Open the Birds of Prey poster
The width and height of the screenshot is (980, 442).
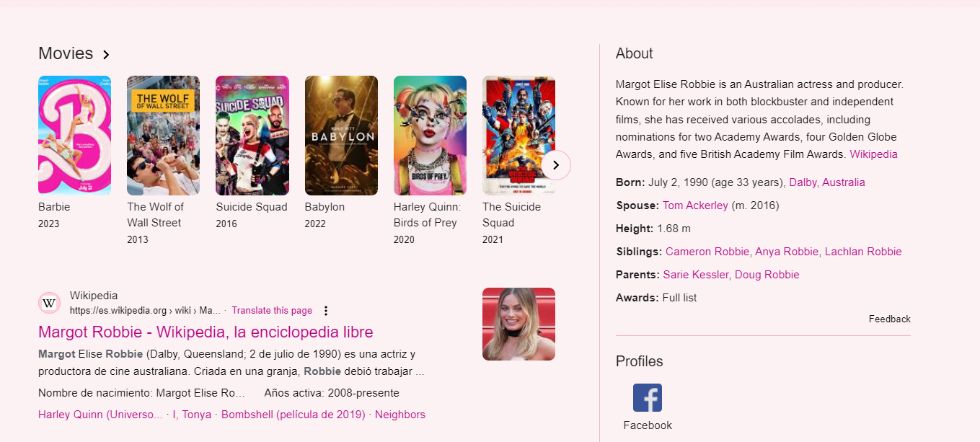click(430, 136)
